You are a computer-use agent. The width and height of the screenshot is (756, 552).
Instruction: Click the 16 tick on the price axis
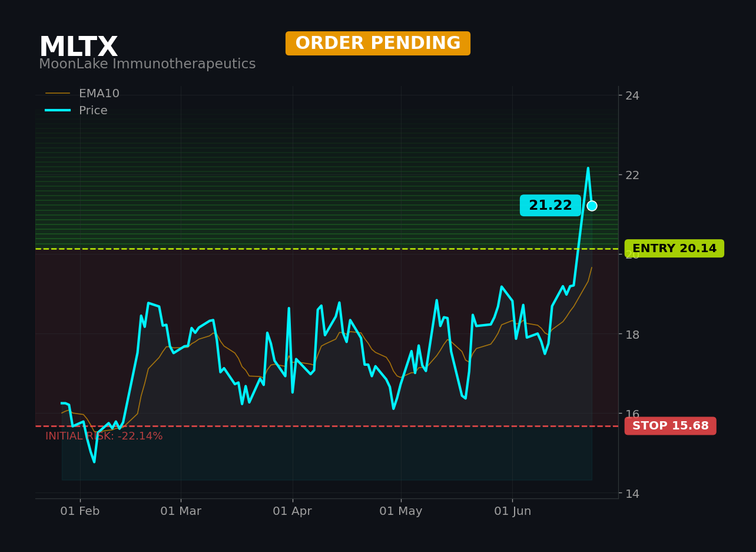[632, 414]
